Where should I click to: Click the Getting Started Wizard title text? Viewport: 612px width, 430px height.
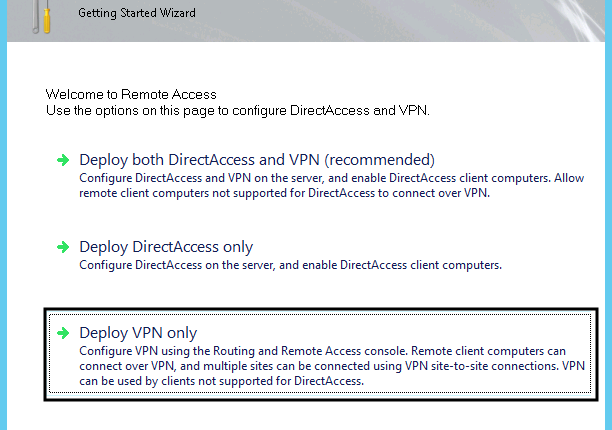(136, 14)
